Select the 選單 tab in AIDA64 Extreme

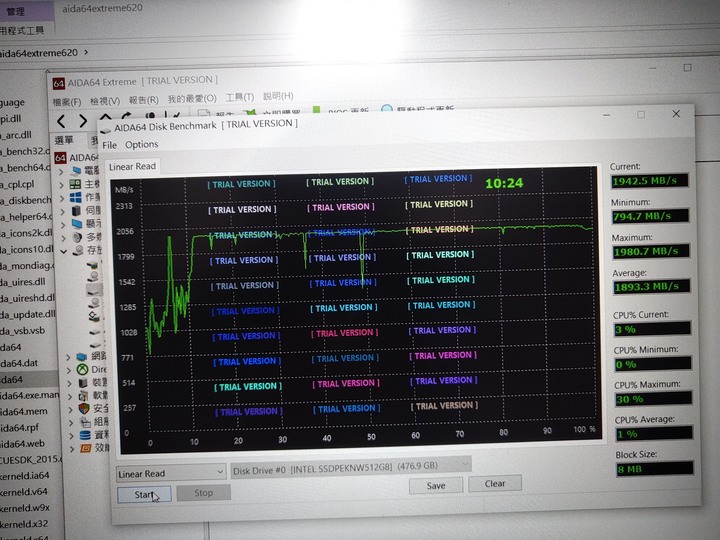pos(64,140)
